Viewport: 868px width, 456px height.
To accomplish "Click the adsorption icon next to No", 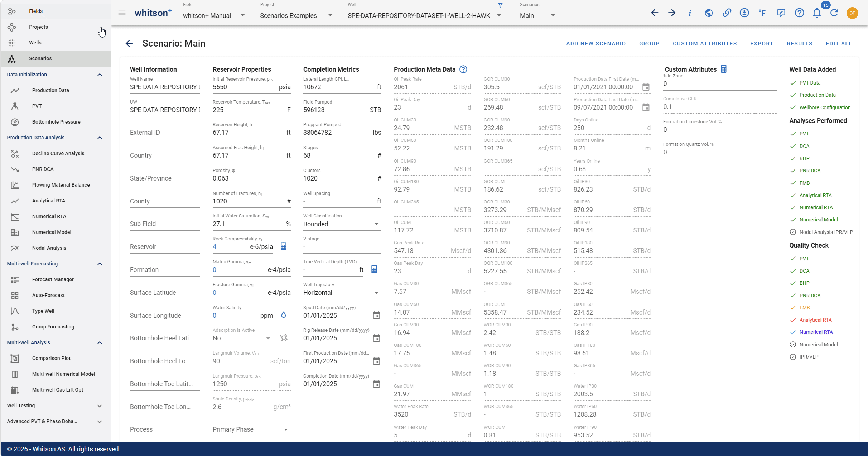I will click(284, 338).
